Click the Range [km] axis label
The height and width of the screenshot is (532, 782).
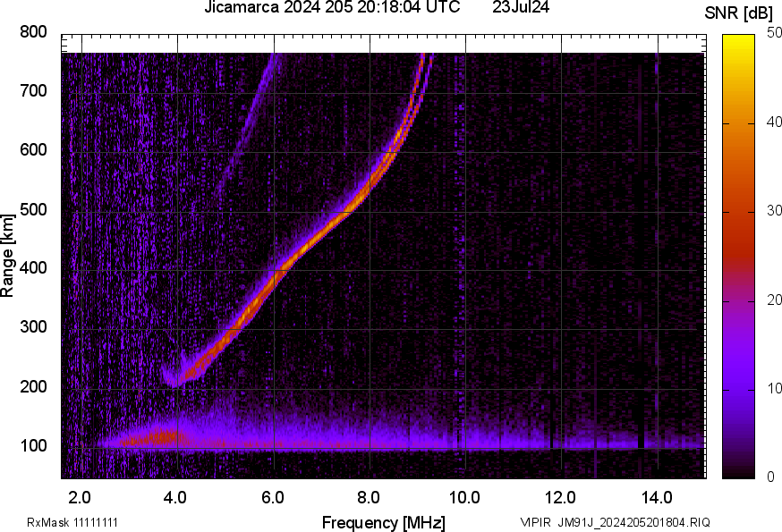point(9,255)
